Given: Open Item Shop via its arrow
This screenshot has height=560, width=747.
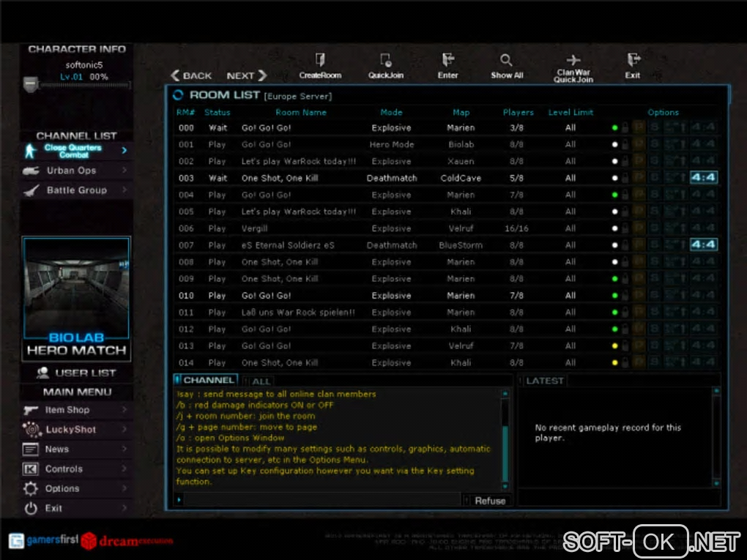Looking at the screenshot, I should point(124,409).
